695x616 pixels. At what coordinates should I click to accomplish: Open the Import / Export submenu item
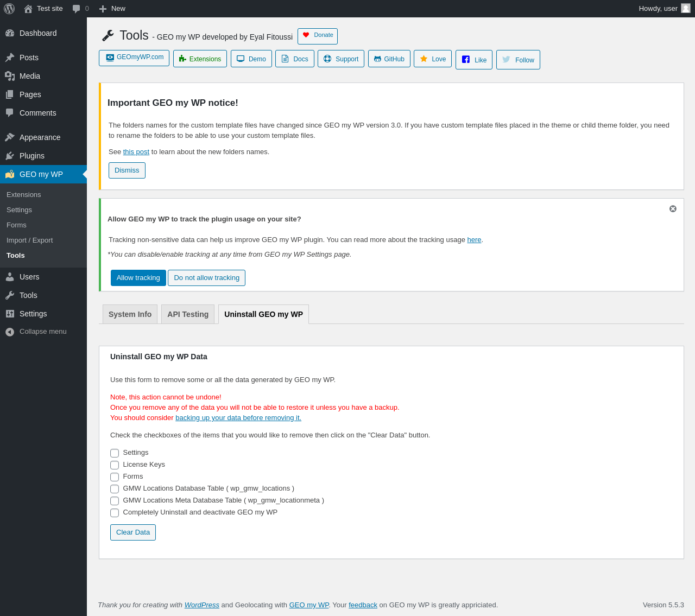[43, 240]
